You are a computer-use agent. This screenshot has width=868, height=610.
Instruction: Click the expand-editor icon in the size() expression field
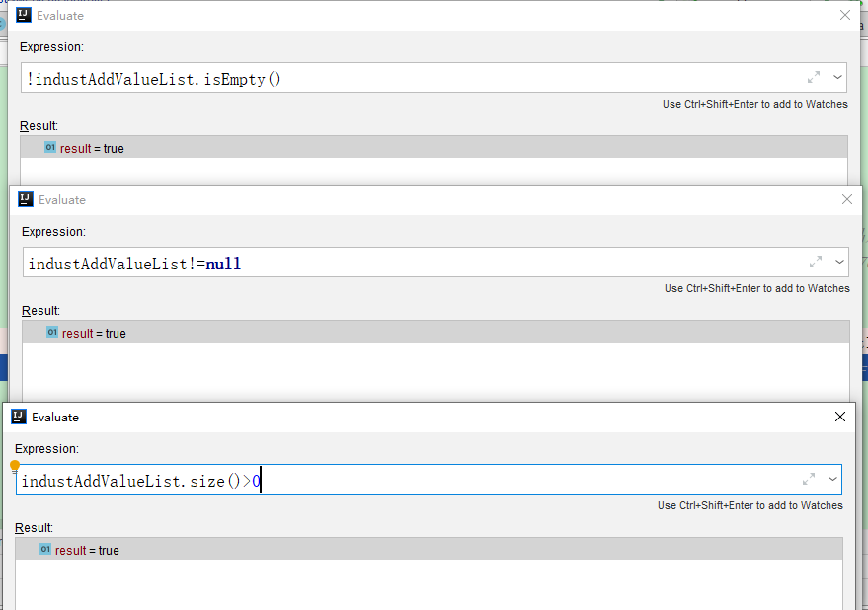[x=807, y=479]
